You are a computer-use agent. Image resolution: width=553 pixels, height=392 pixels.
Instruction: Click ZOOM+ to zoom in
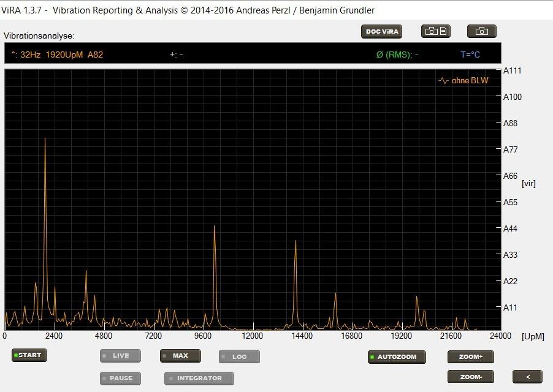click(470, 356)
